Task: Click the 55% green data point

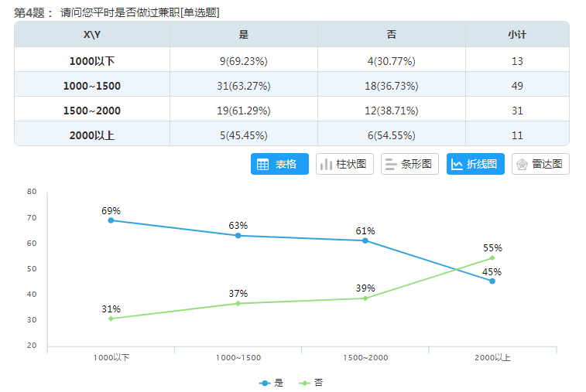Action: click(x=492, y=258)
